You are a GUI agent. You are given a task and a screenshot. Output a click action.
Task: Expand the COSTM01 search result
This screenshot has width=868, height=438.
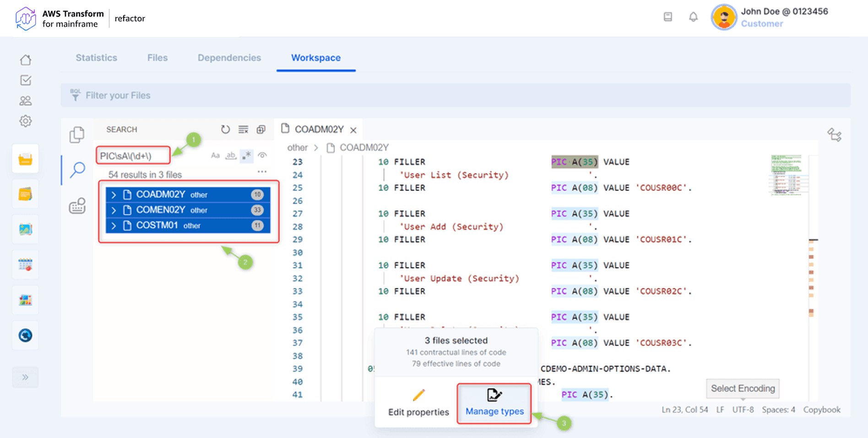coord(114,225)
